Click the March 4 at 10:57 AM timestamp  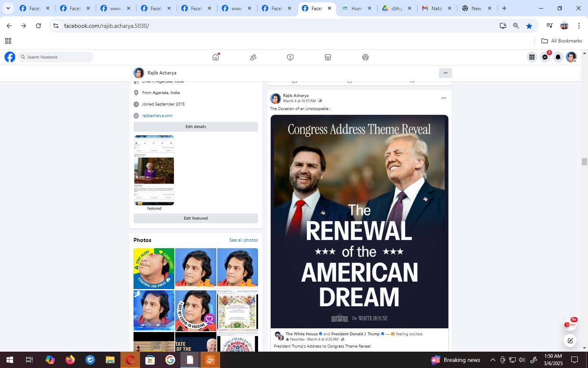299,101
